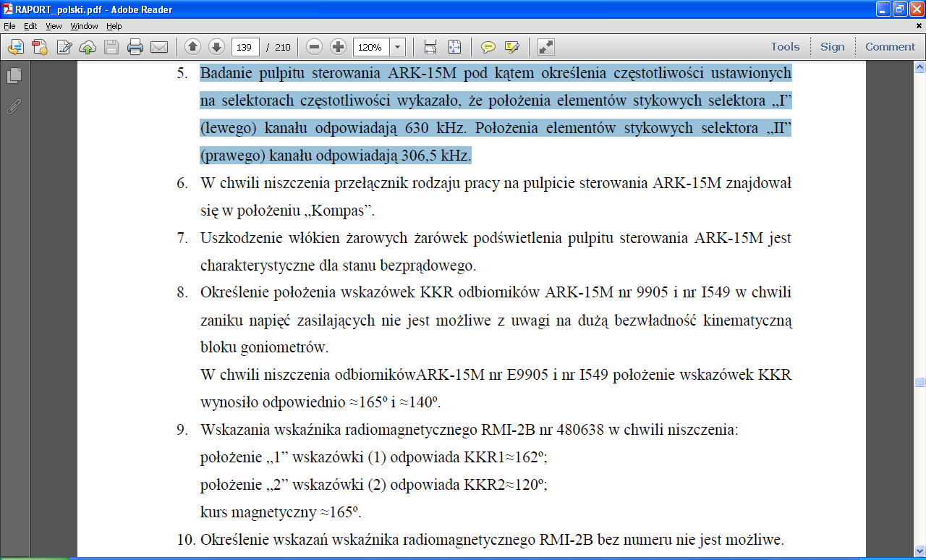Go to previous page with the up arrow

pos(192,47)
